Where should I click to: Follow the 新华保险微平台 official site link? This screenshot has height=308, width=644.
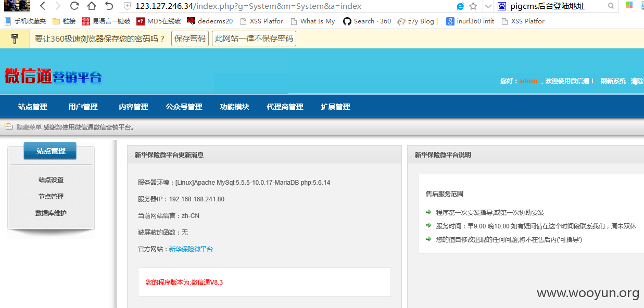(191, 249)
